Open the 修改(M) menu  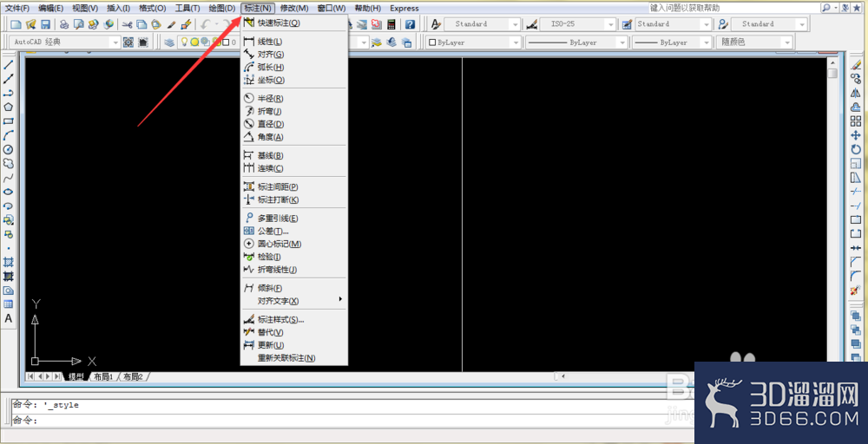pyautogui.click(x=294, y=9)
